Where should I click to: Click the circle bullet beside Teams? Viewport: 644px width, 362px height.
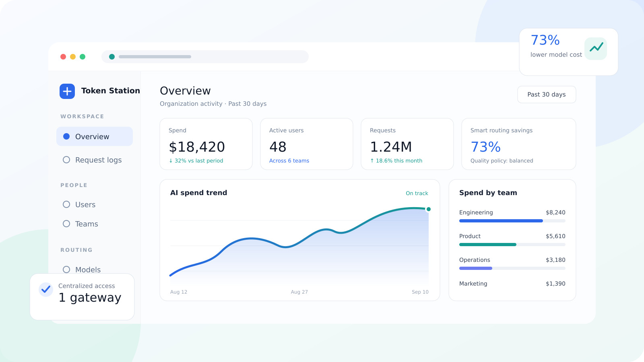pos(66,224)
